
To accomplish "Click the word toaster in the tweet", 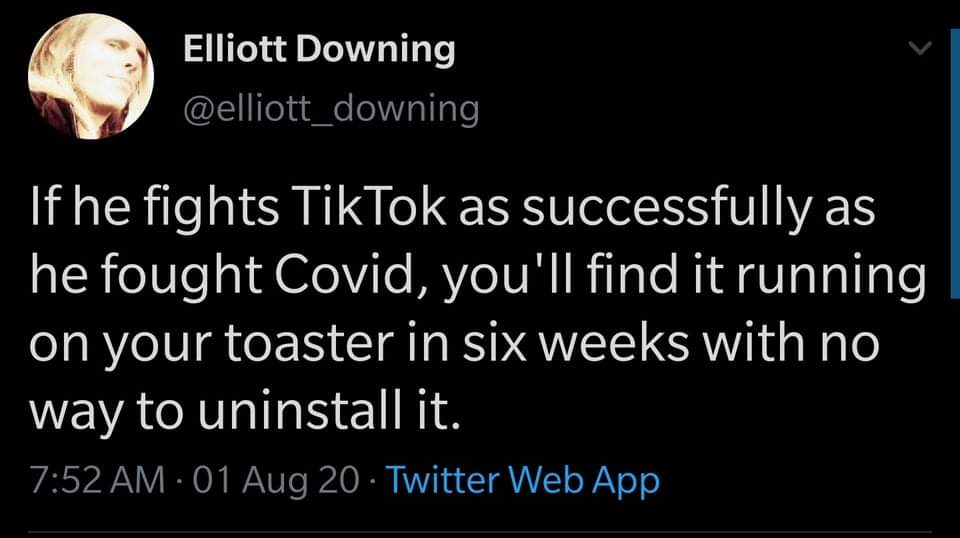I will point(309,343).
